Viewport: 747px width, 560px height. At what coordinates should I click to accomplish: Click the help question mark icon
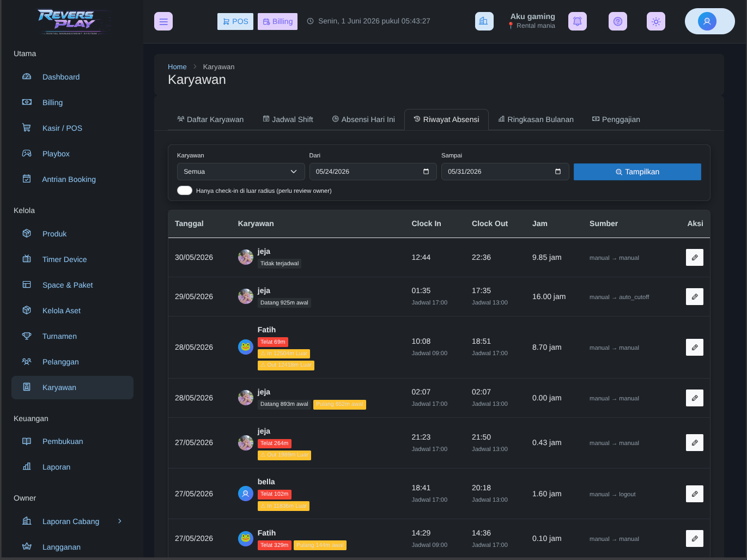618,21
